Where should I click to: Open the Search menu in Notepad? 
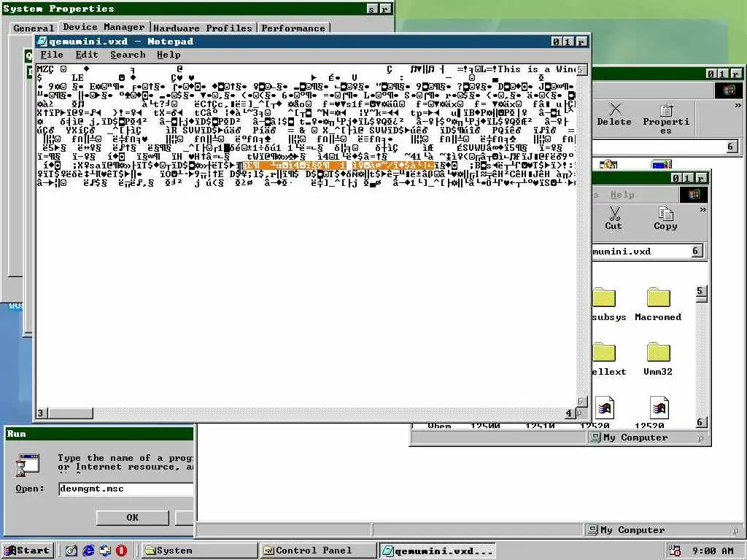(x=128, y=55)
